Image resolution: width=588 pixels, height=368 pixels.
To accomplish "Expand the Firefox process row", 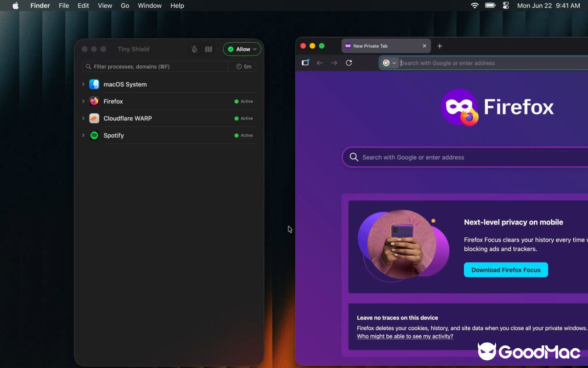I will pyautogui.click(x=83, y=101).
